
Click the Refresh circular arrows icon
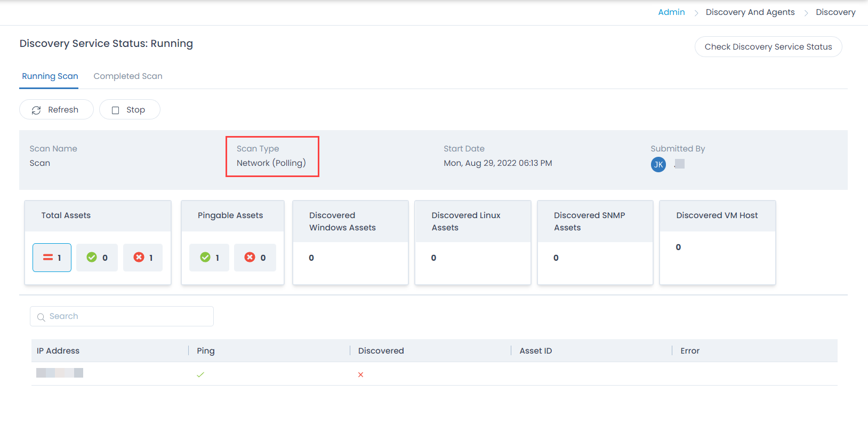(36, 110)
